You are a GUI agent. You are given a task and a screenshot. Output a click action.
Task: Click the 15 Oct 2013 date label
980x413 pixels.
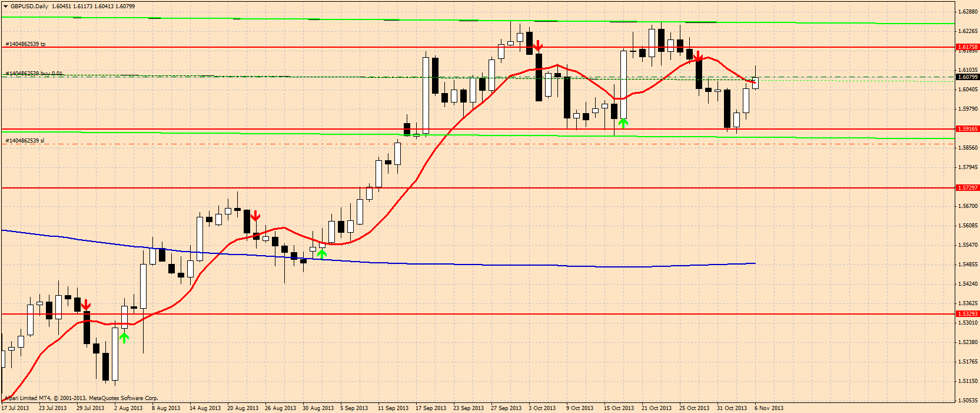pos(619,408)
